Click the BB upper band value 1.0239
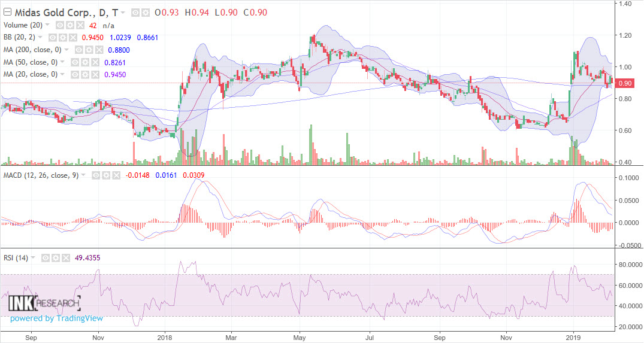The height and width of the screenshot is (343, 644). pos(120,38)
